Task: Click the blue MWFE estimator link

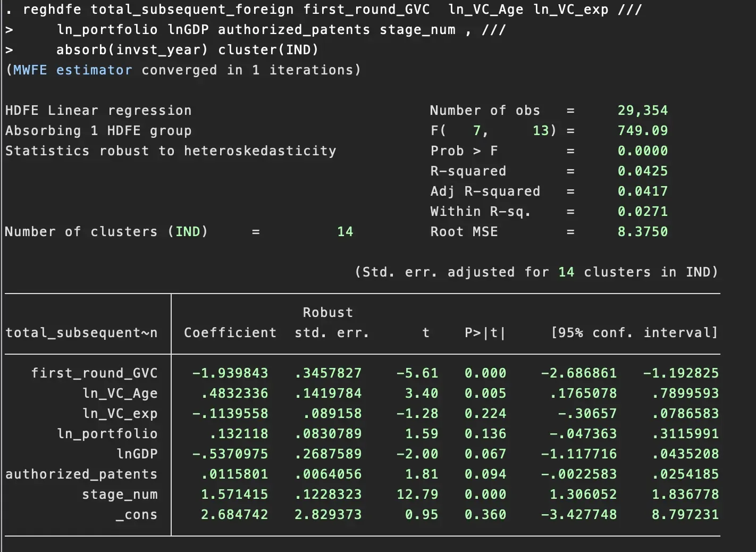Action: tap(72, 70)
